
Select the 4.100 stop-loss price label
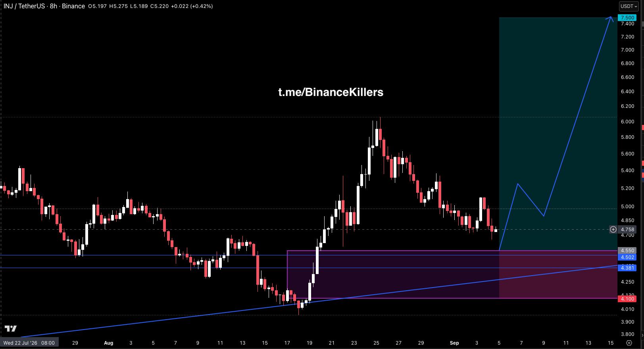pos(627,299)
